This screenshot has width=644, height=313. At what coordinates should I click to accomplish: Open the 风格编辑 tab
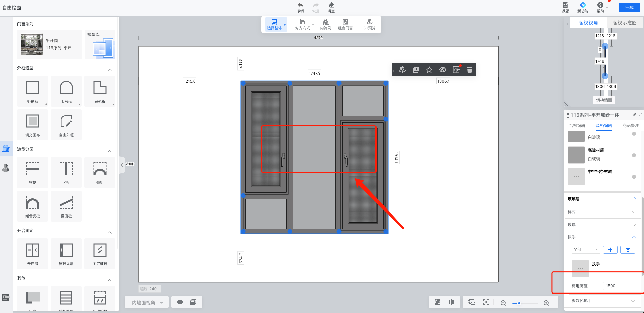[x=604, y=126]
